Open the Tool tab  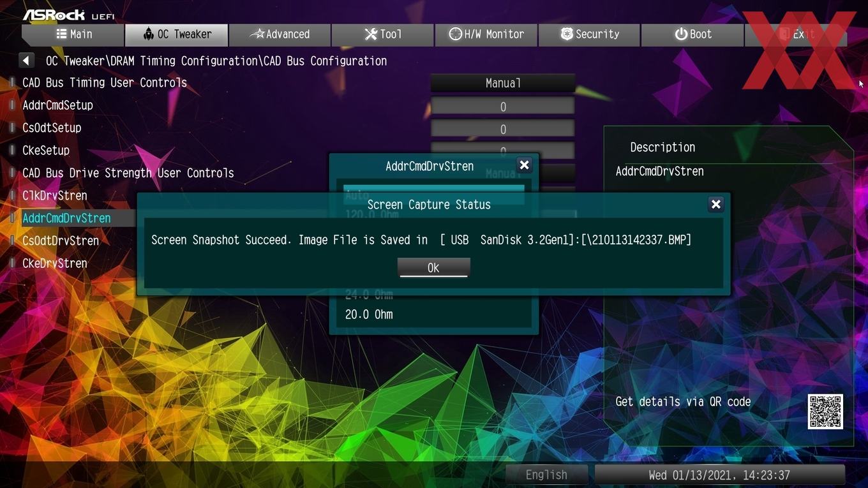(383, 34)
